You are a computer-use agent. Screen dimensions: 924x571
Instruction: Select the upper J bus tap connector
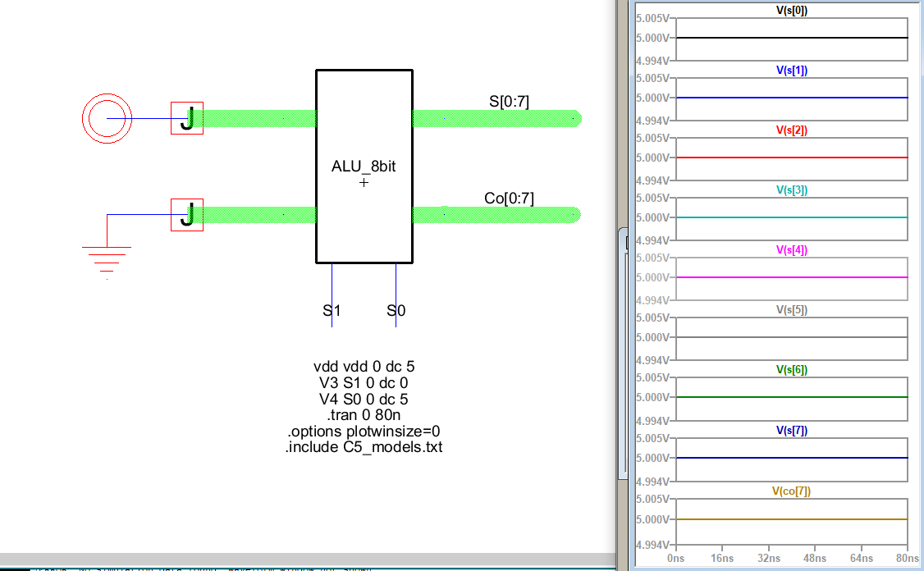point(187,118)
